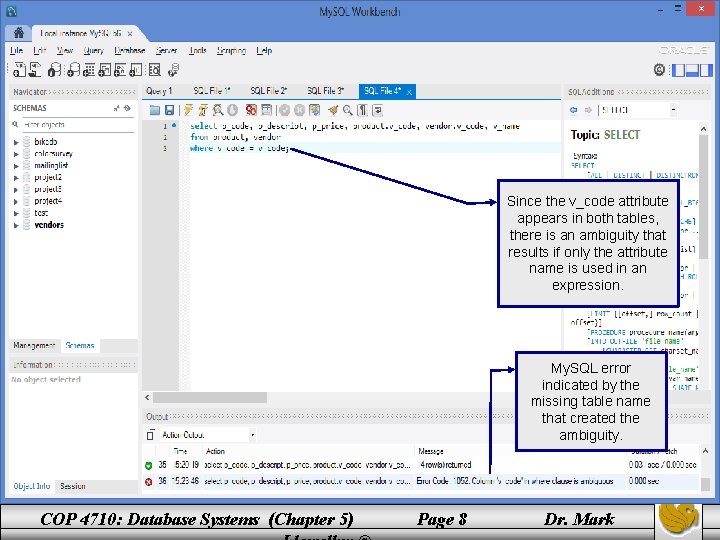Open the Object Info tab
The image size is (720, 540).
coord(32,486)
